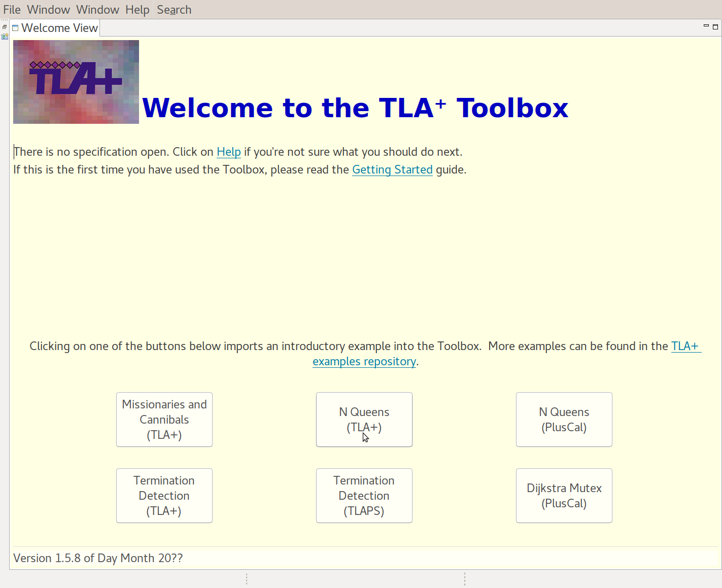
Task: Minimize the Welcome View panel
Action: click(x=705, y=24)
